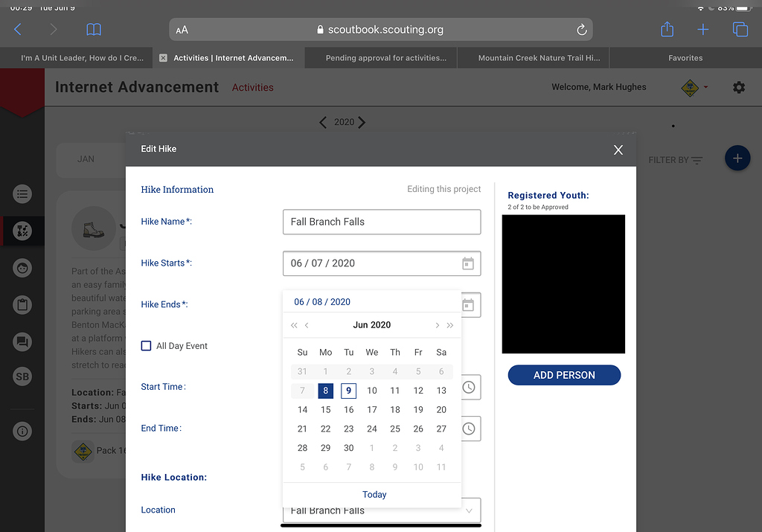Open the calendar icon beside Hike Ends

pyautogui.click(x=470, y=304)
